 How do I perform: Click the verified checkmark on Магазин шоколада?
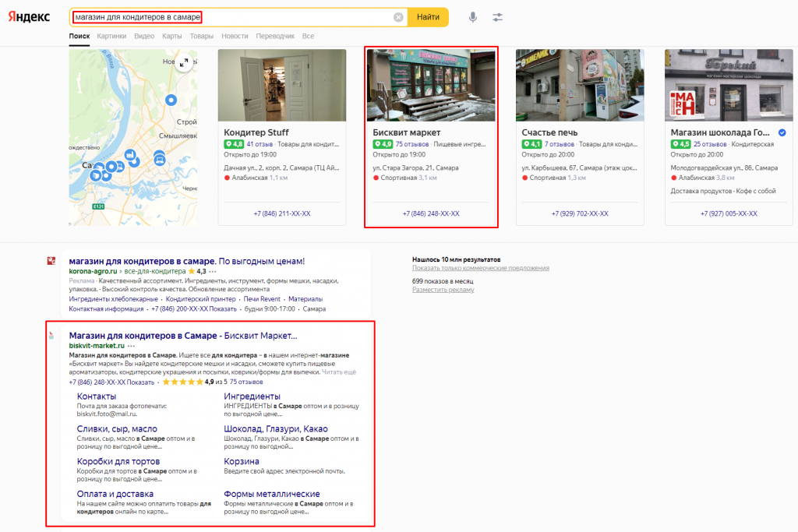pyautogui.click(x=782, y=132)
